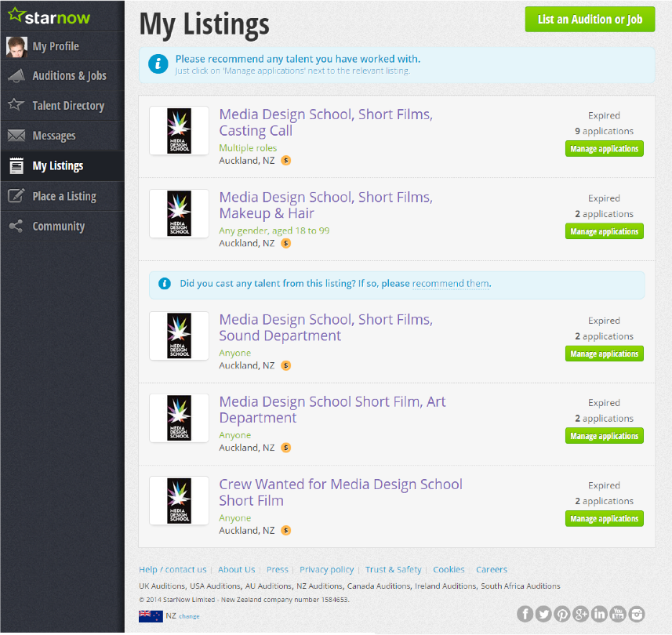This screenshot has height=635, width=672.
Task: Open Privacy policy footer link
Action: (x=326, y=569)
